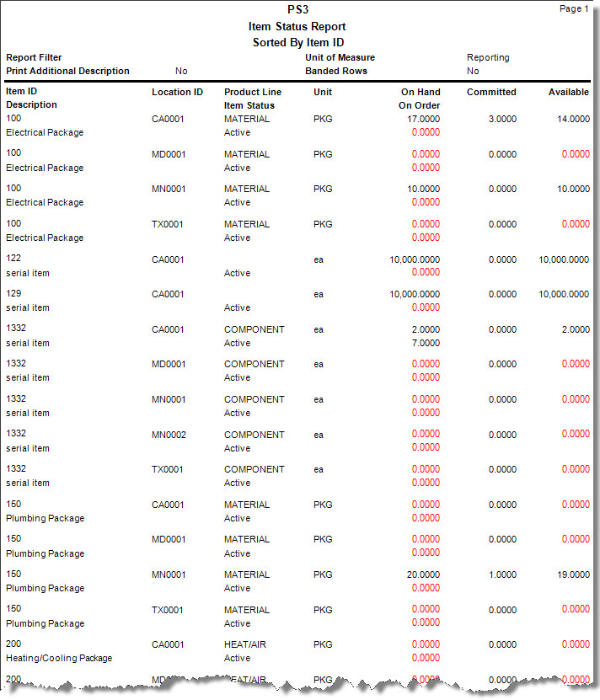Select the Banded Rows label

[x=336, y=71]
